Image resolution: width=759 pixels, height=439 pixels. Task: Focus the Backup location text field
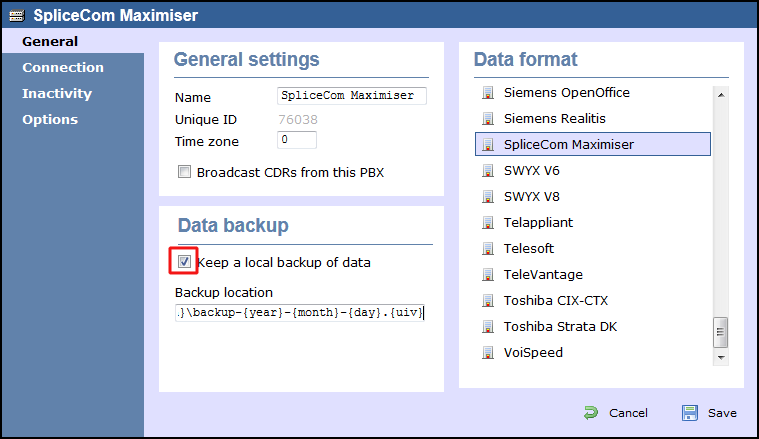300,313
